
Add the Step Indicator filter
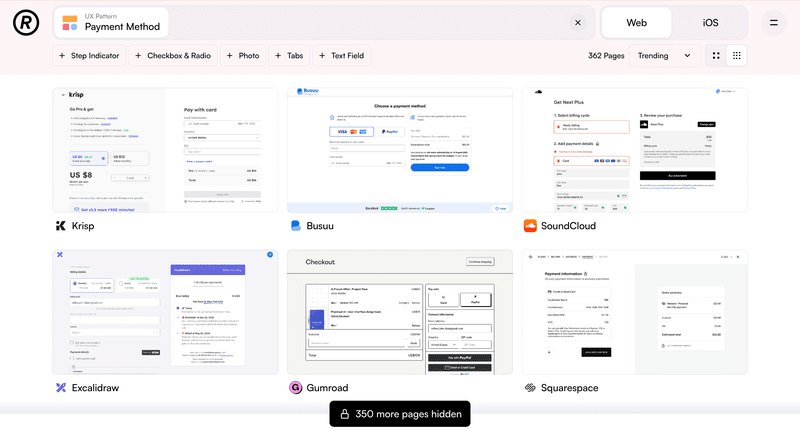89,56
